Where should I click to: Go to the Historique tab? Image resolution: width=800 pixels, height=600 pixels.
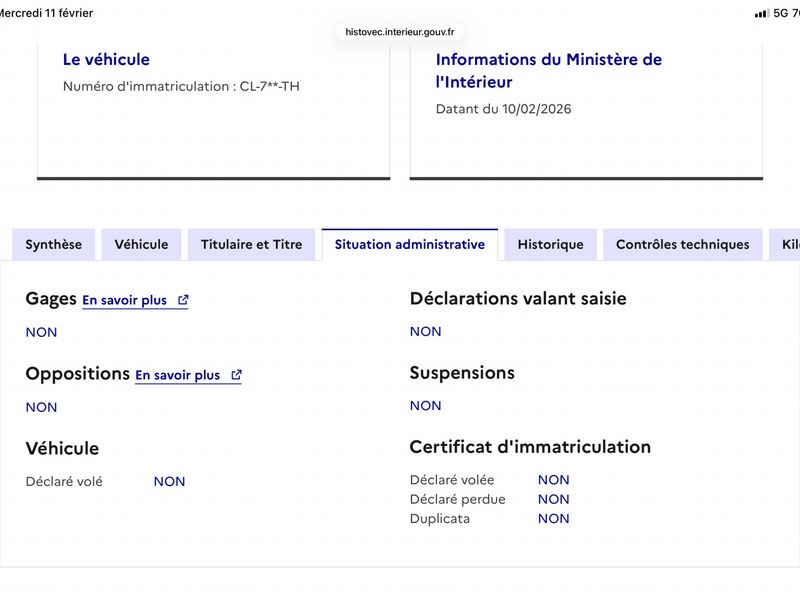[550, 245]
